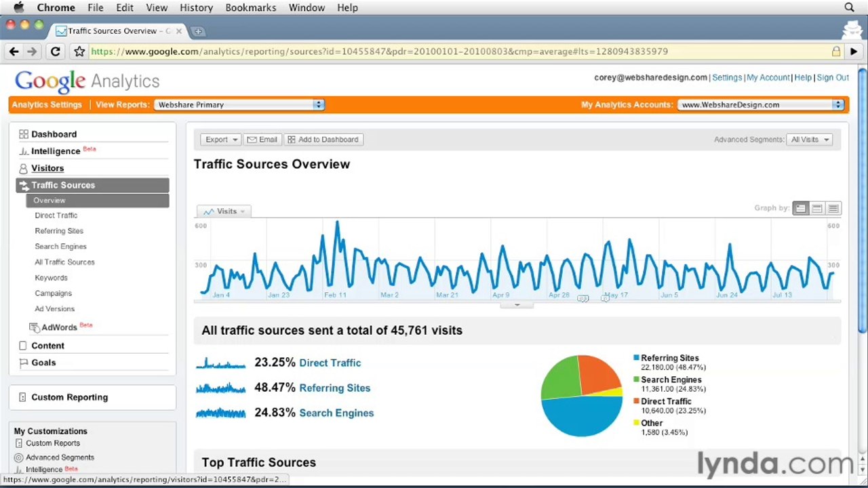Click the Custom Reports icon under My Customizations

[x=19, y=443]
